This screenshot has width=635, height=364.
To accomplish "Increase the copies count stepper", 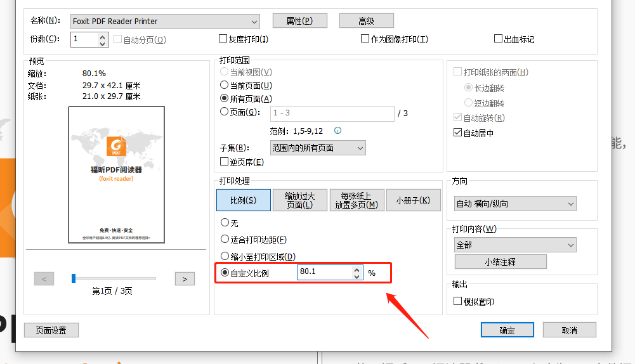I will (x=103, y=36).
